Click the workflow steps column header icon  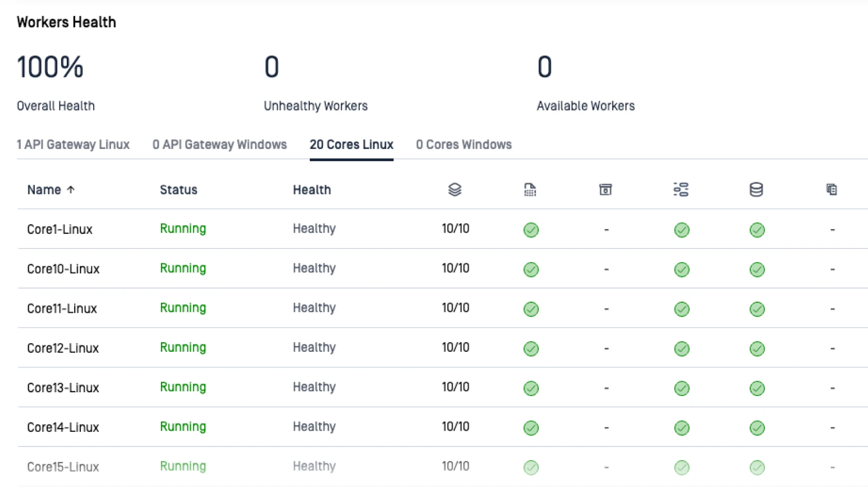tap(681, 190)
